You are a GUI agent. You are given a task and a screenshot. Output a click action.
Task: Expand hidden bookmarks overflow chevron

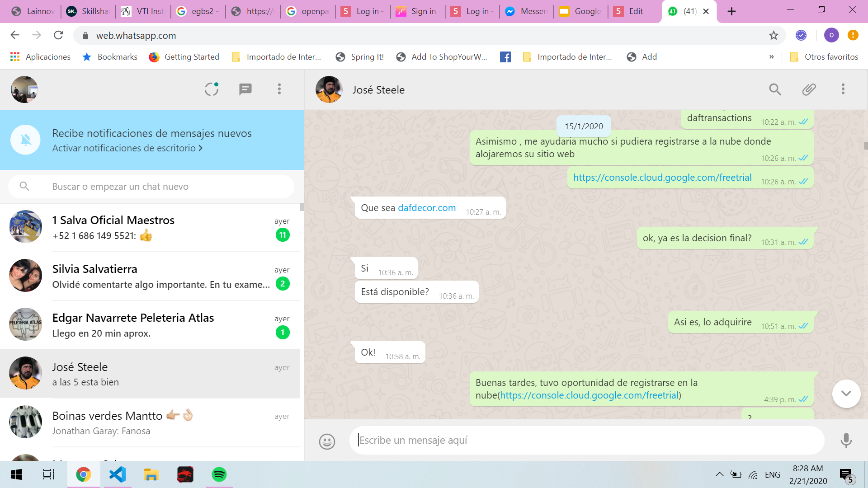click(771, 57)
